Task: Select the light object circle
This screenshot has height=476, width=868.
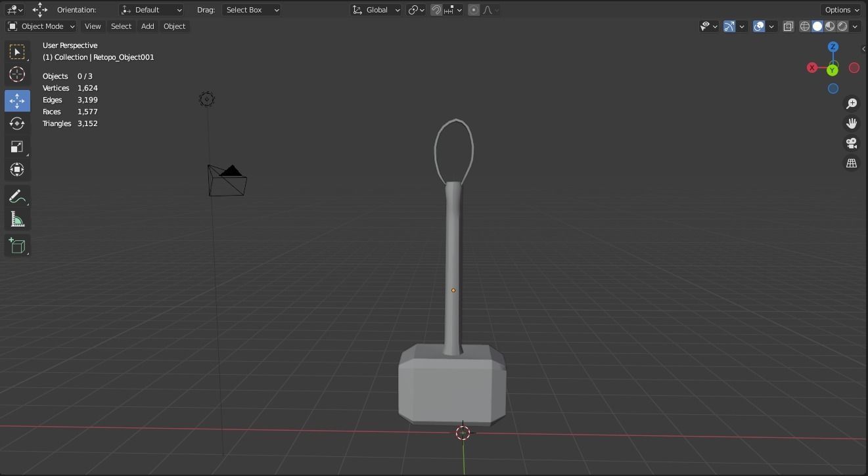Action: pos(206,99)
